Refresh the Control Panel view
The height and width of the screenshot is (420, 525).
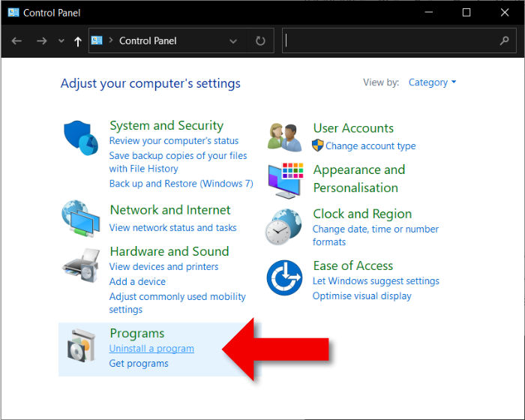click(x=260, y=40)
